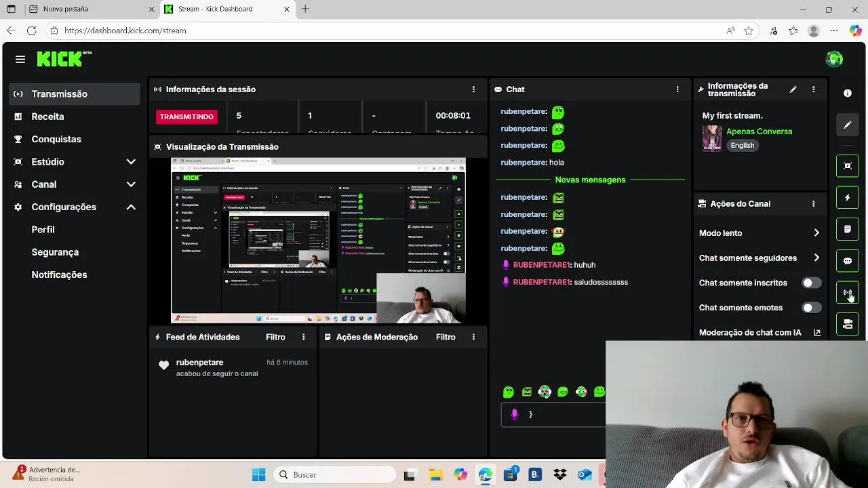Toggle the broadcast signal session widget icon
The height and width of the screenshot is (488, 868).
click(x=847, y=293)
